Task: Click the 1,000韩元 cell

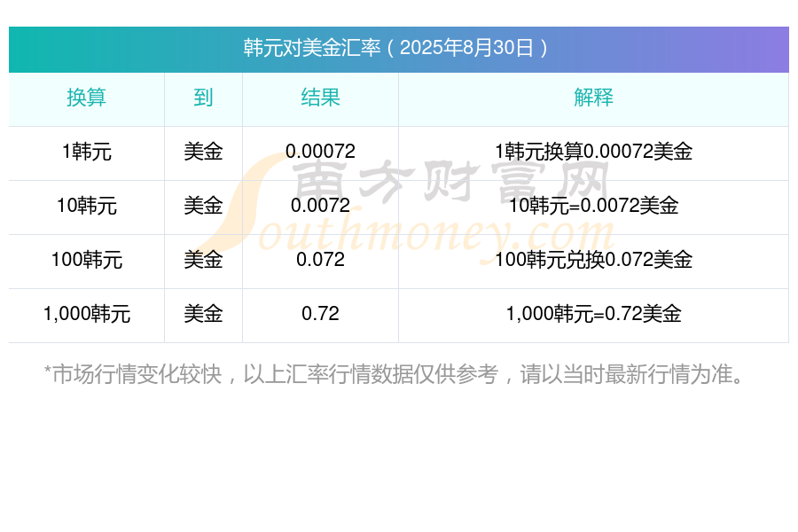Action: tap(87, 314)
